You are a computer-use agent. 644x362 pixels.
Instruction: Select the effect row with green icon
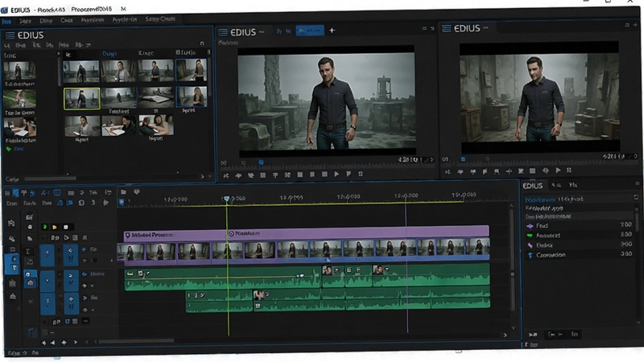click(x=579, y=235)
